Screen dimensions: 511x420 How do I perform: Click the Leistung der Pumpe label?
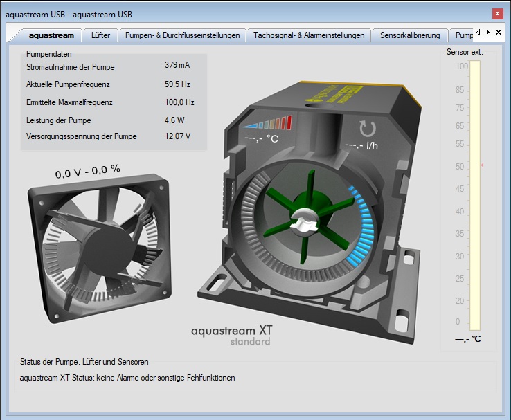59,120
